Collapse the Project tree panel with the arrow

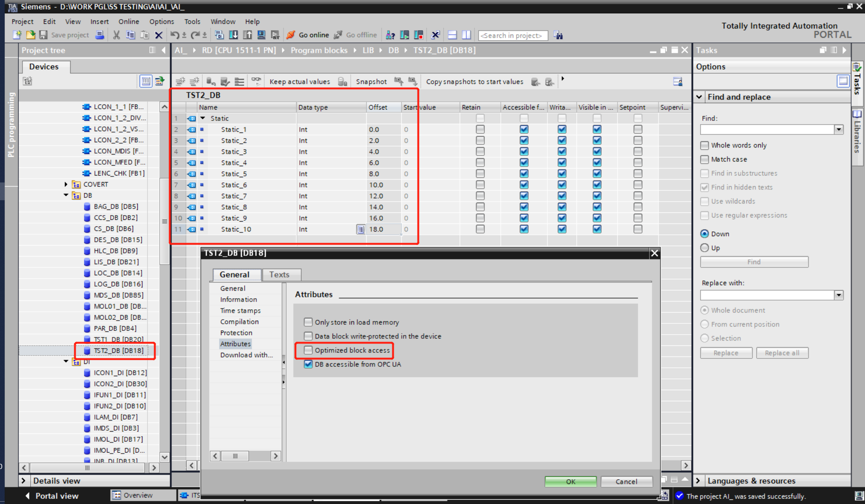point(163,50)
